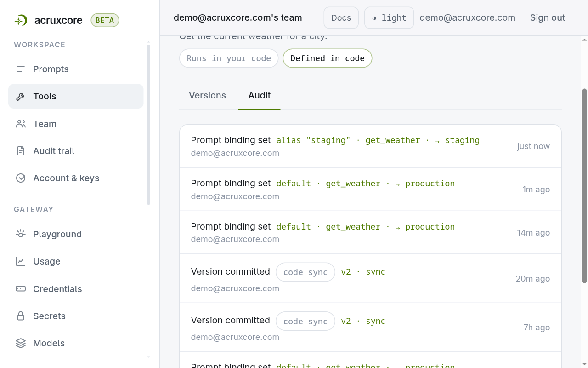
Task: Click the BETA badge
Action: (105, 20)
